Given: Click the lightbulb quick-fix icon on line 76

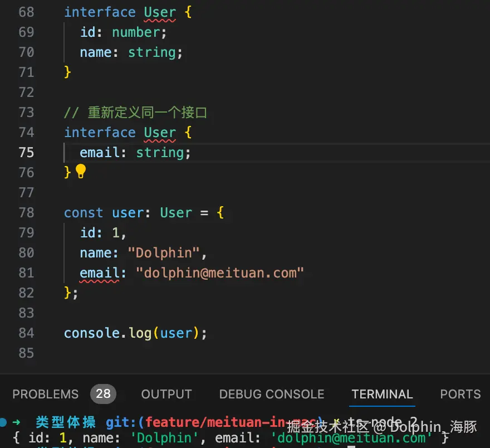Looking at the screenshot, I should [81, 171].
